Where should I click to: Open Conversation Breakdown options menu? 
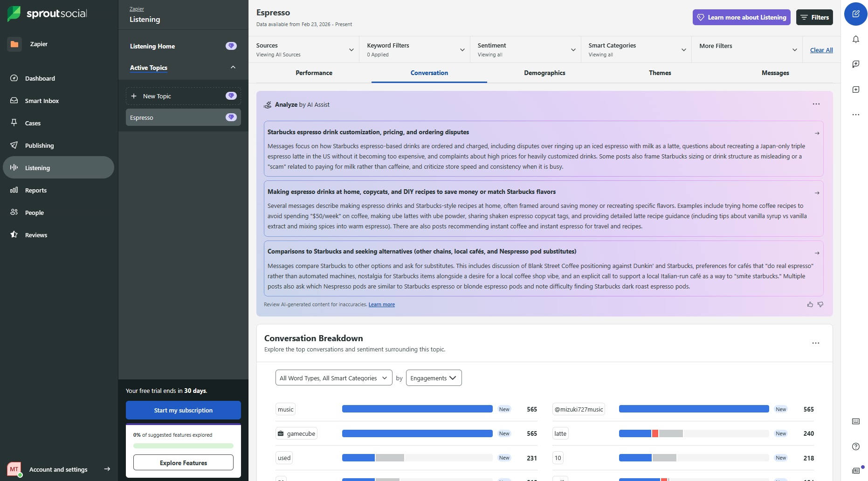click(815, 343)
